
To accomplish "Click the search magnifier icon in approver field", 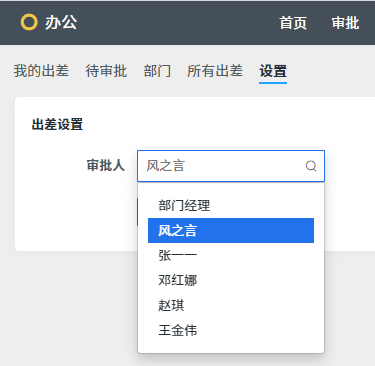I will point(311,166).
